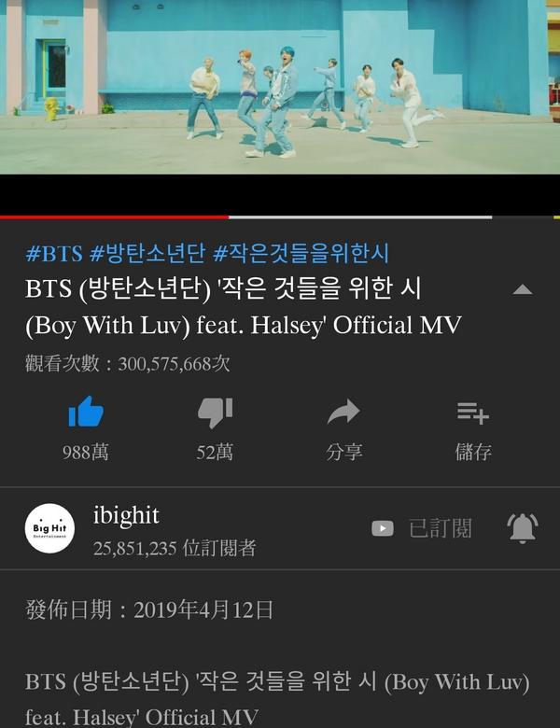560x728 pixels.
Task: Collapse the video description with the arrow
Action: coord(523,289)
